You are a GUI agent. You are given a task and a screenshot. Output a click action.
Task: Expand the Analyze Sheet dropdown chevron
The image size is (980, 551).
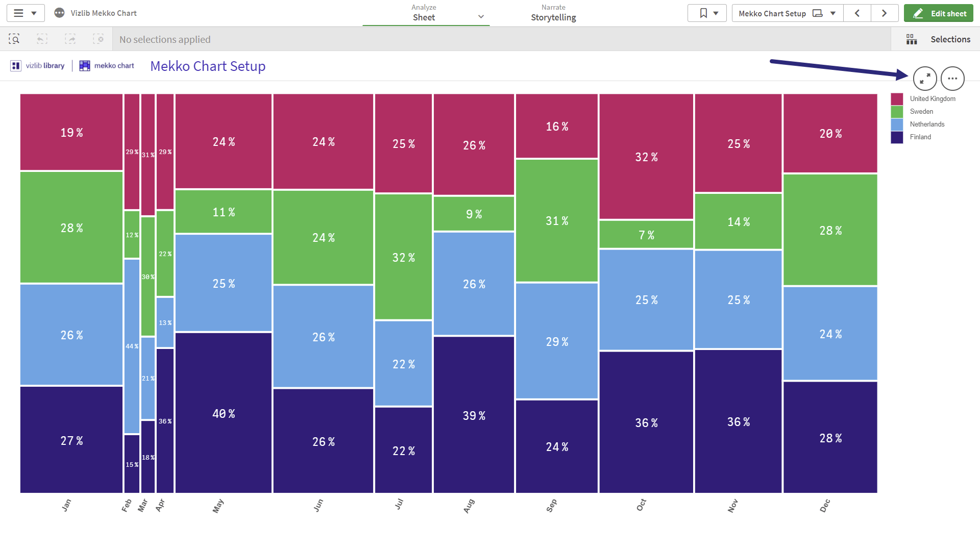(481, 17)
